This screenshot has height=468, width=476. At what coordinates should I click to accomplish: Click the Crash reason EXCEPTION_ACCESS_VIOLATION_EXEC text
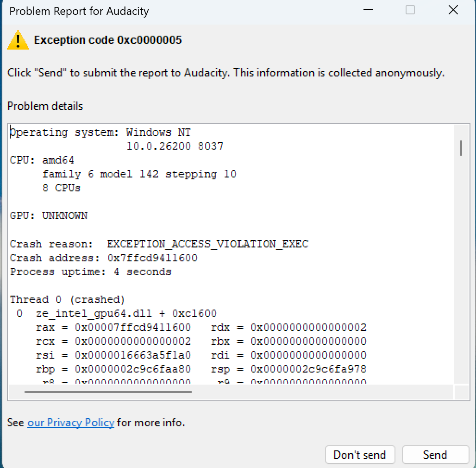tap(207, 244)
